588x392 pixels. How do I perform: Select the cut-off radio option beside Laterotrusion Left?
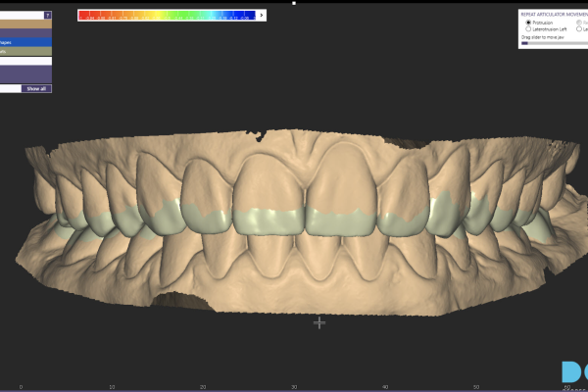(579, 28)
